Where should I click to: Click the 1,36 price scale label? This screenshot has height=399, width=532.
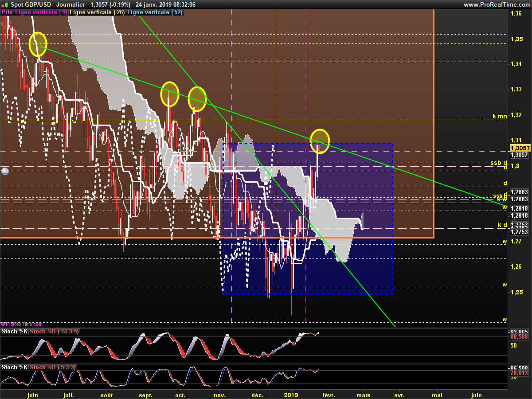516,14
